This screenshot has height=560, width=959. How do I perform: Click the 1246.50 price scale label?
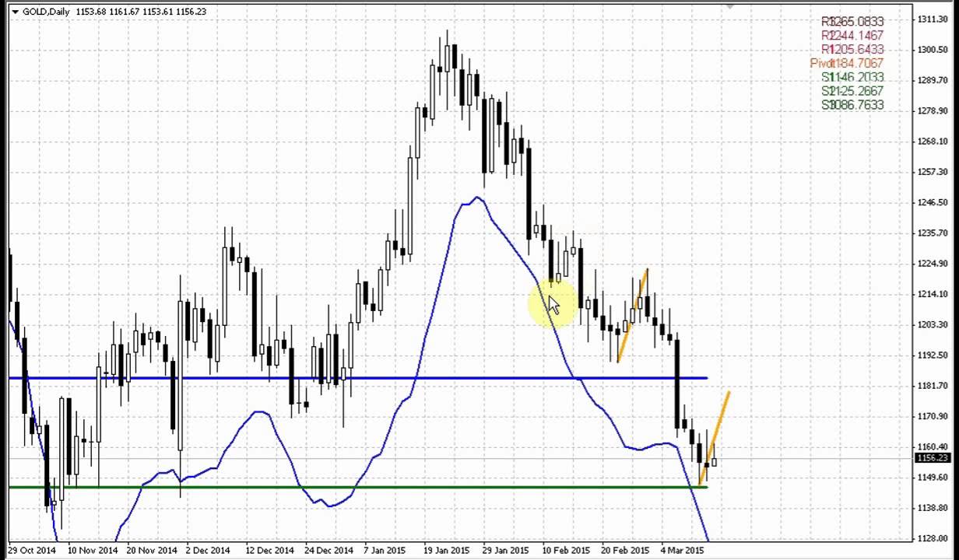pos(933,202)
